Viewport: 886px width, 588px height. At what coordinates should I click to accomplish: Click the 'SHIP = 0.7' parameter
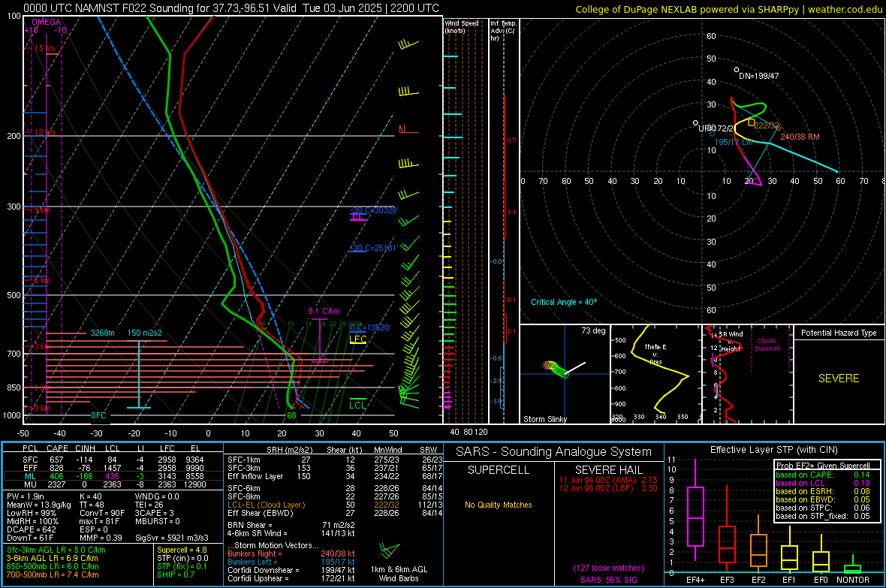click(x=176, y=574)
